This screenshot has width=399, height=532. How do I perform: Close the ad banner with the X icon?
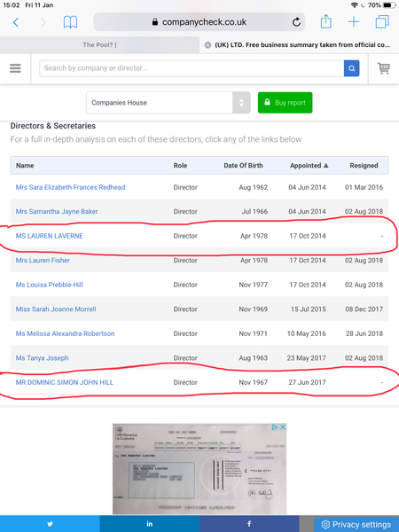(x=283, y=426)
